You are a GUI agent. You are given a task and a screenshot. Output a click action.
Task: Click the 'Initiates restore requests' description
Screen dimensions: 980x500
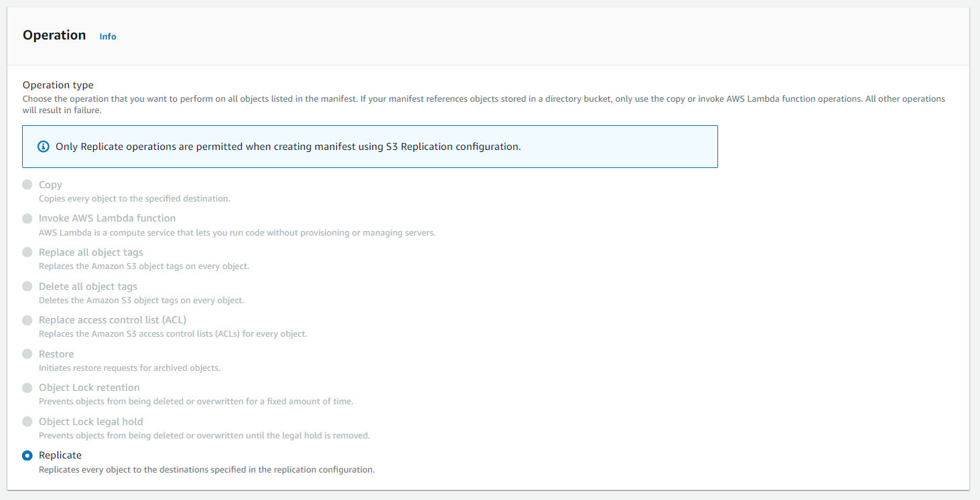coord(129,368)
